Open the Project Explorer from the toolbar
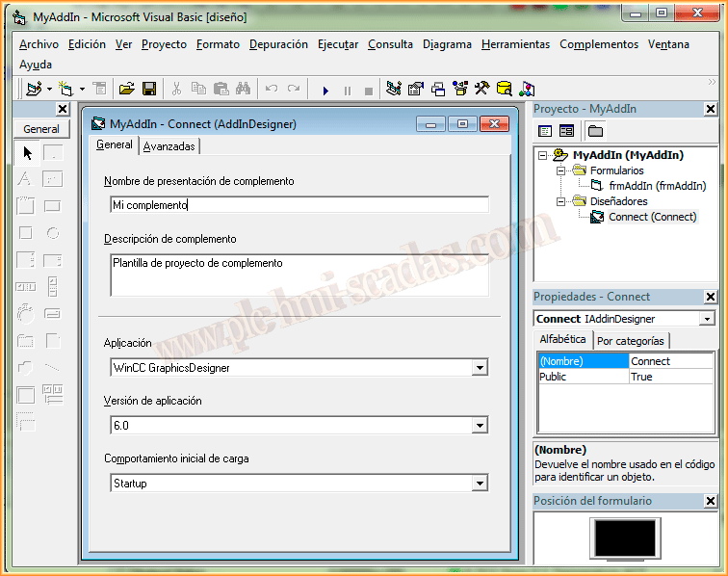 coord(393,90)
